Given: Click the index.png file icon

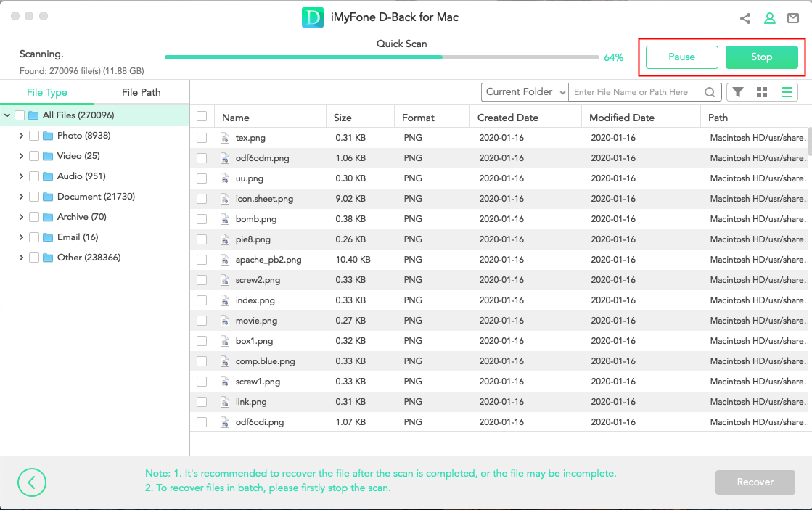Looking at the screenshot, I should click(x=225, y=300).
